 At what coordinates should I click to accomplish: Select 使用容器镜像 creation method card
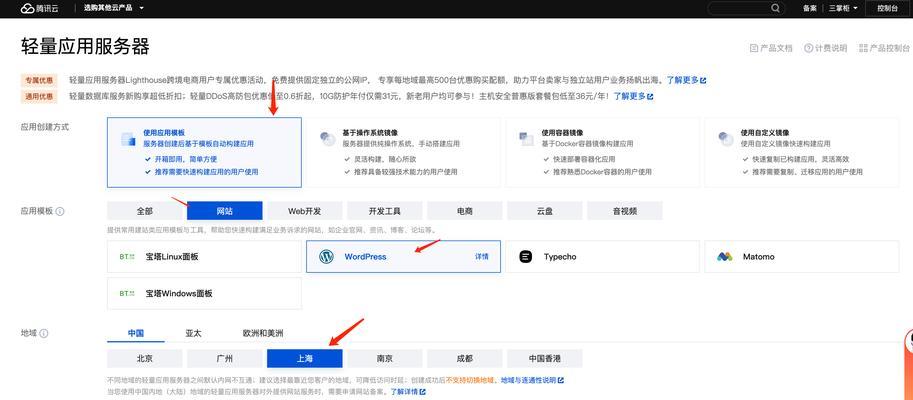coord(602,153)
